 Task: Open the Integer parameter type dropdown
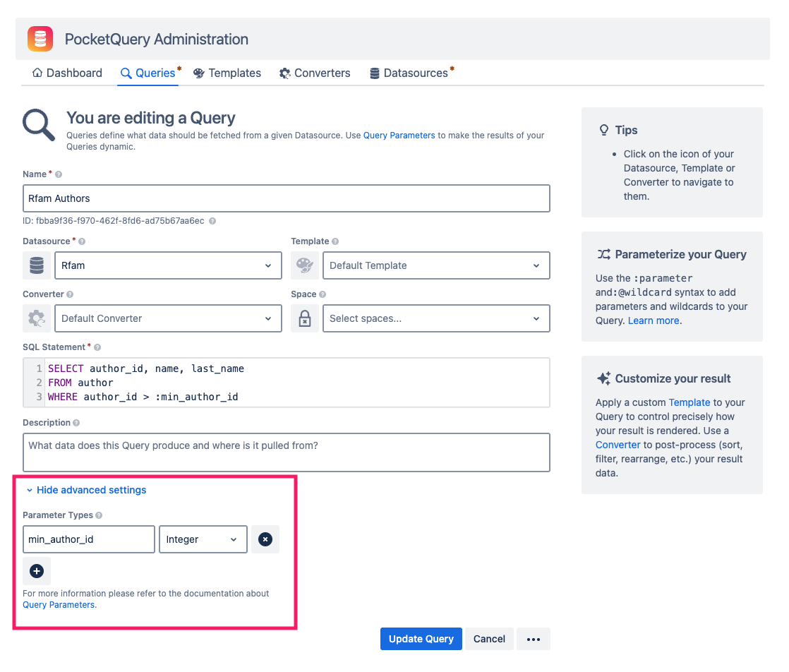203,539
